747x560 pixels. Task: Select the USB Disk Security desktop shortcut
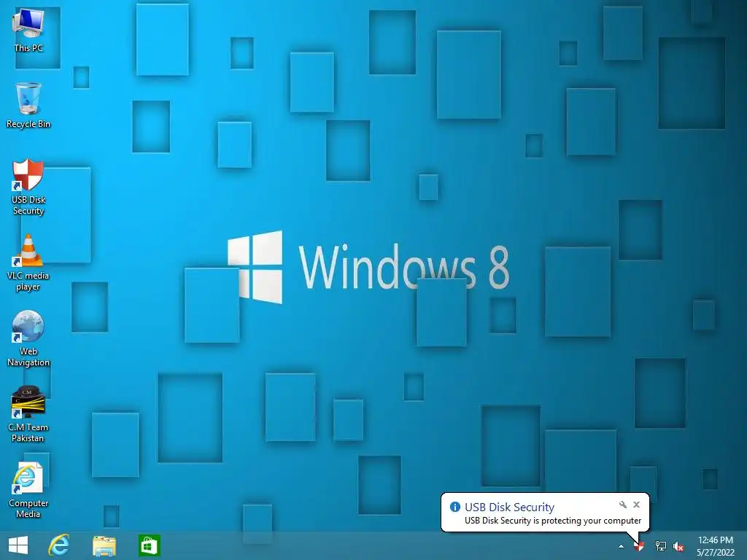(28, 187)
